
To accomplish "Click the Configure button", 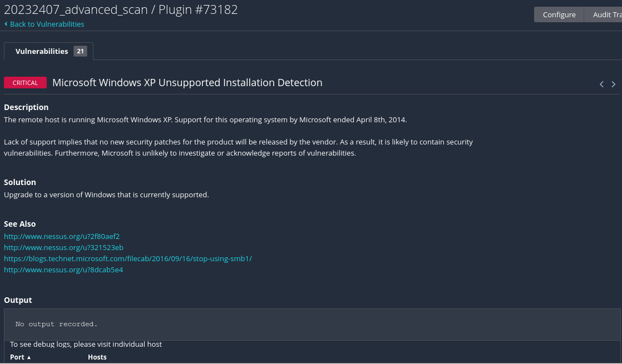I will click(x=559, y=14).
